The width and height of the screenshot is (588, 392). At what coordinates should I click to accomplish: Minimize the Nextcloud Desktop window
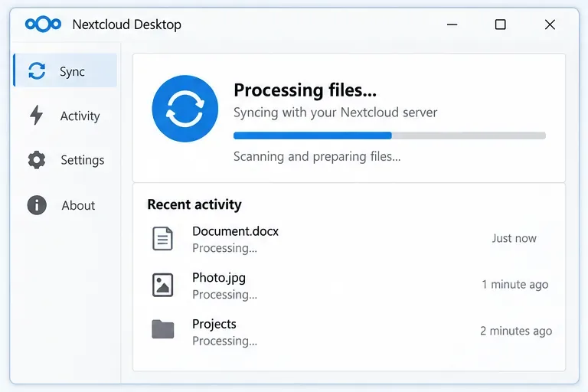click(452, 24)
